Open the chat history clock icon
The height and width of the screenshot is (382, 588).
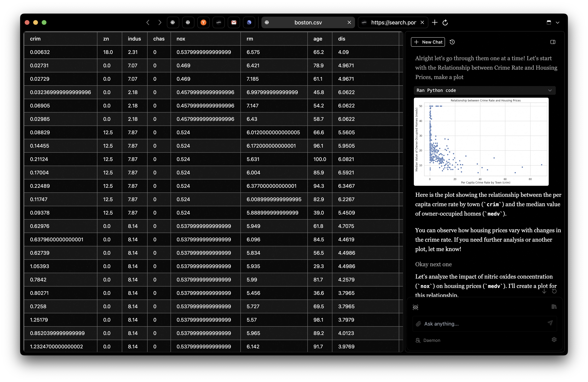(x=452, y=42)
